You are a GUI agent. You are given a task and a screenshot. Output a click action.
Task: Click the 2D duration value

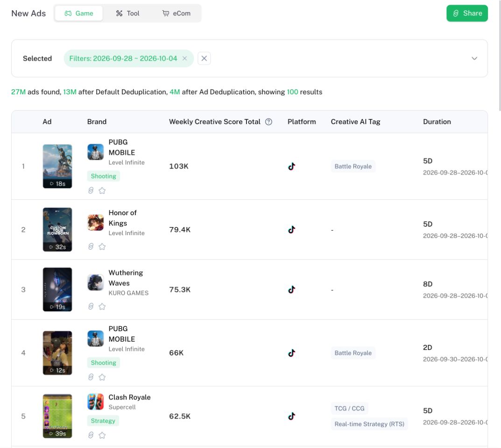(x=428, y=347)
